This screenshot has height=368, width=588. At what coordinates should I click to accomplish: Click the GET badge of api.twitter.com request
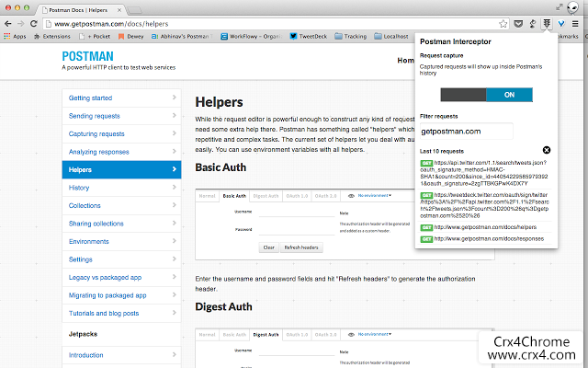[426, 163]
